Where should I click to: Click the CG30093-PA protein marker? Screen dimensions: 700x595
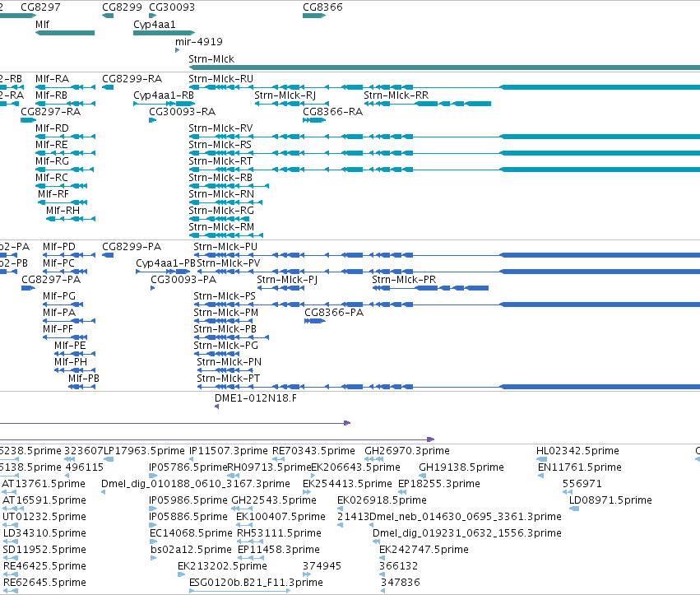pos(153,288)
